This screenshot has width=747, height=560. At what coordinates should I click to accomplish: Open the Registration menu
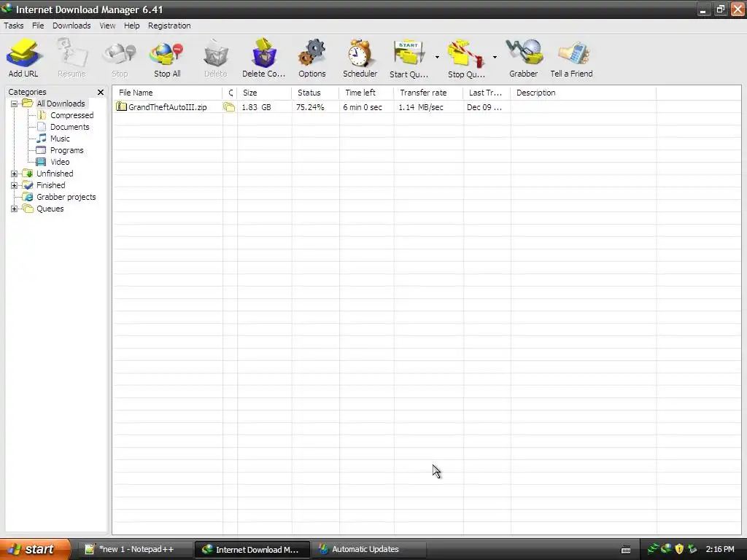click(169, 26)
